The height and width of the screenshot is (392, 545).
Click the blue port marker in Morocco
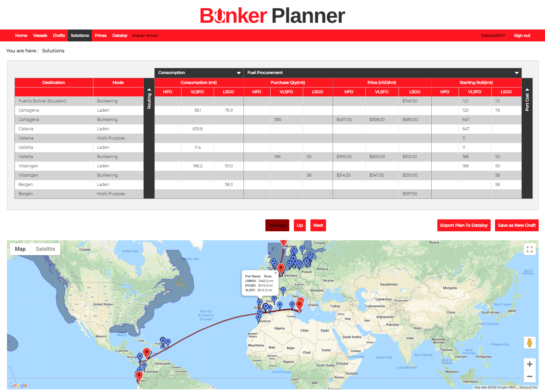pyautogui.click(x=258, y=319)
